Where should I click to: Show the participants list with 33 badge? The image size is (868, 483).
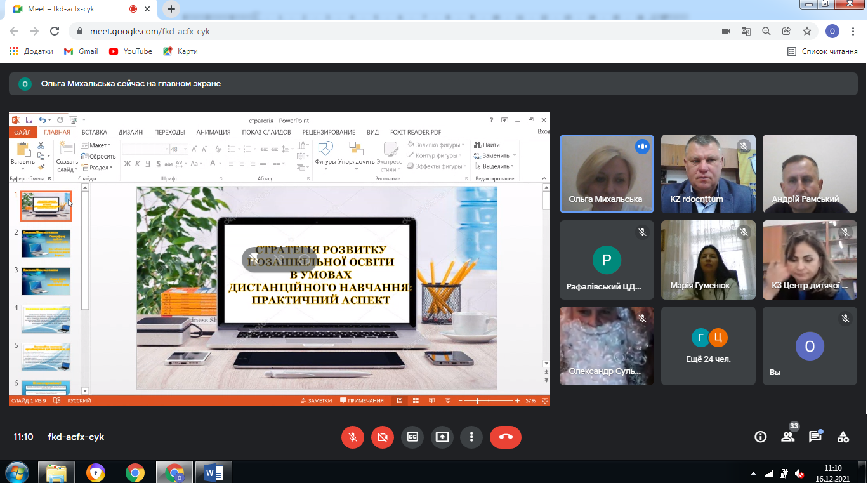[x=787, y=437]
